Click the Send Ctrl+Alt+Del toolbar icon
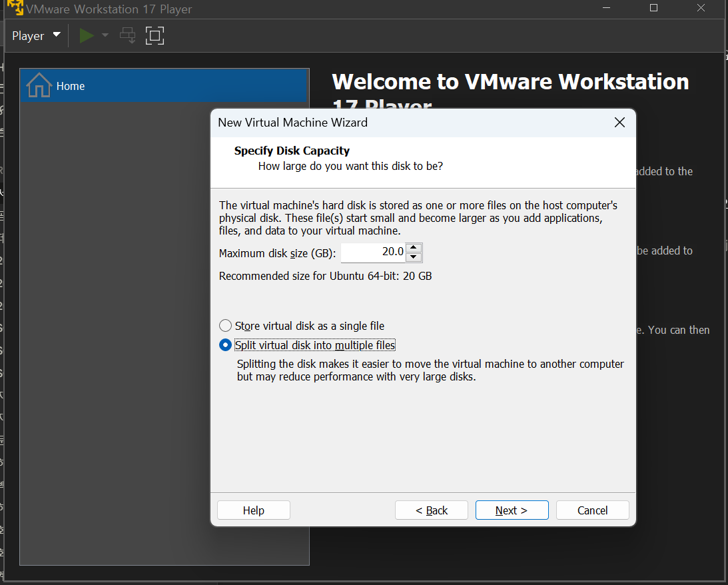The width and height of the screenshot is (728, 585). (x=128, y=36)
